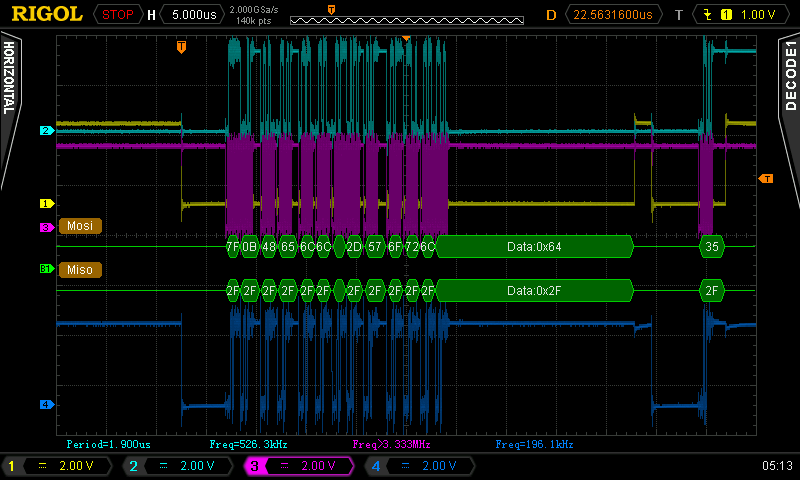Viewport: 800px width, 480px height.
Task: Click the green B1 decode bus marker
Action: pos(46,268)
